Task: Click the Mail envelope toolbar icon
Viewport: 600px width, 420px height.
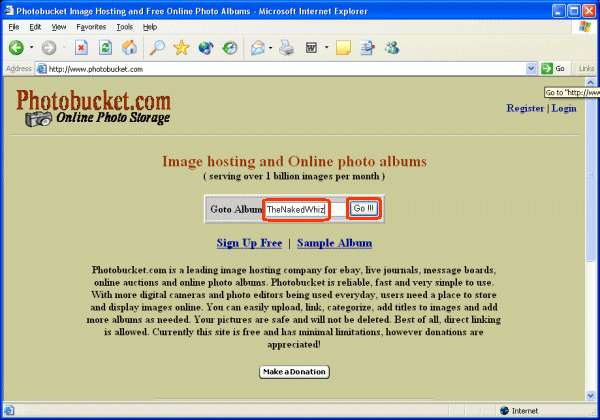Action: click(x=258, y=48)
